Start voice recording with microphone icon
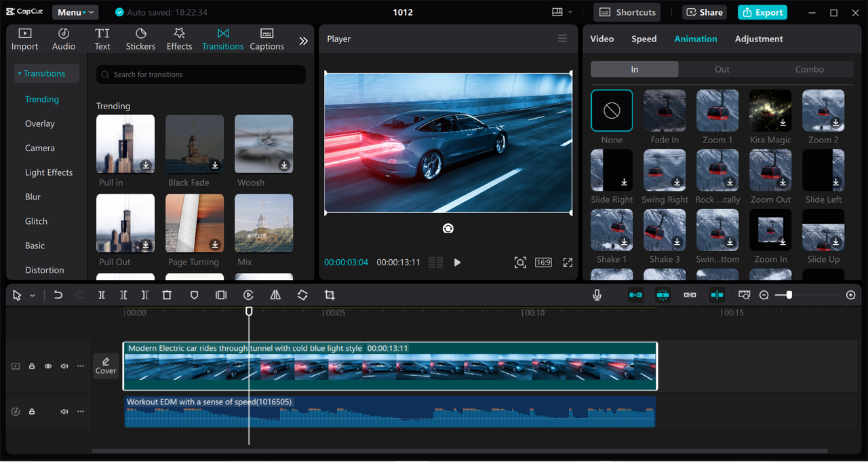Screen dimensions: 868x462 coord(597,295)
